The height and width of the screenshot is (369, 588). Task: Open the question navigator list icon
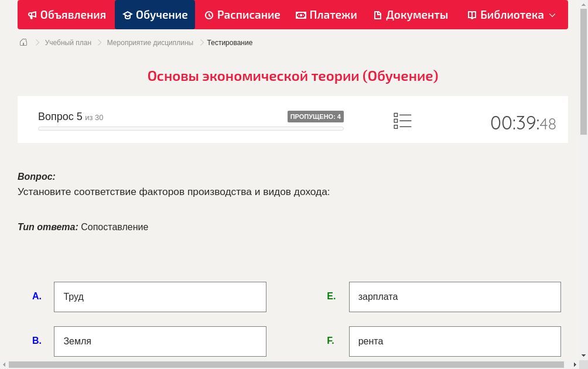point(402,121)
